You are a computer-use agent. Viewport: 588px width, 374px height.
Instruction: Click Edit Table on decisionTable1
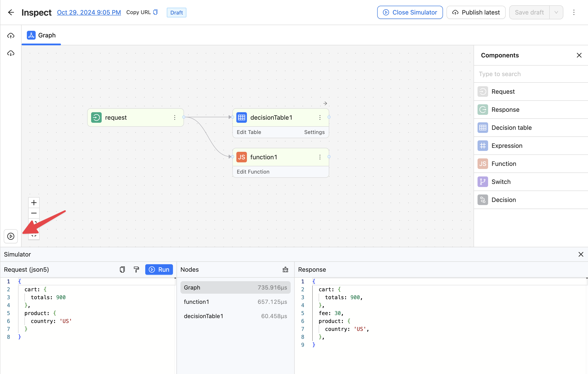249,132
